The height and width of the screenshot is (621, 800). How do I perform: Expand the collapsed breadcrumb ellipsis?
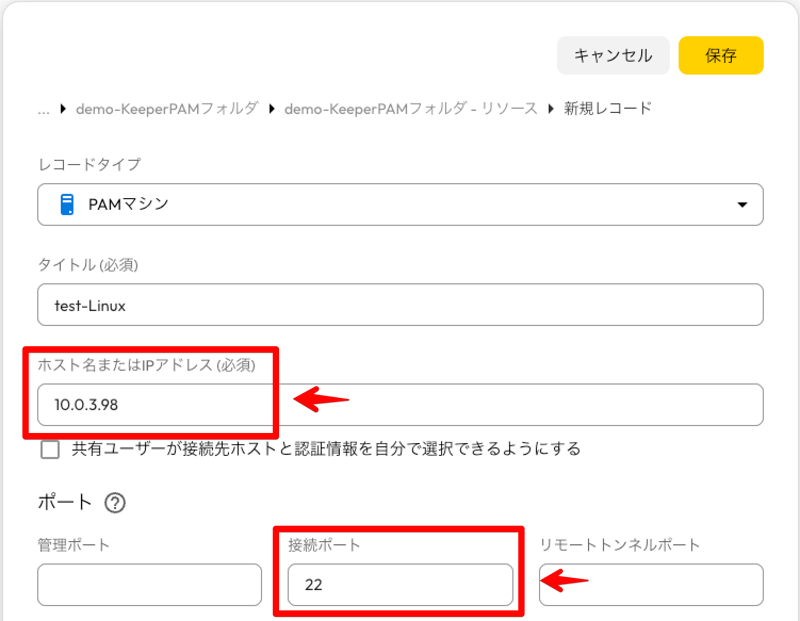pyautogui.click(x=43, y=108)
